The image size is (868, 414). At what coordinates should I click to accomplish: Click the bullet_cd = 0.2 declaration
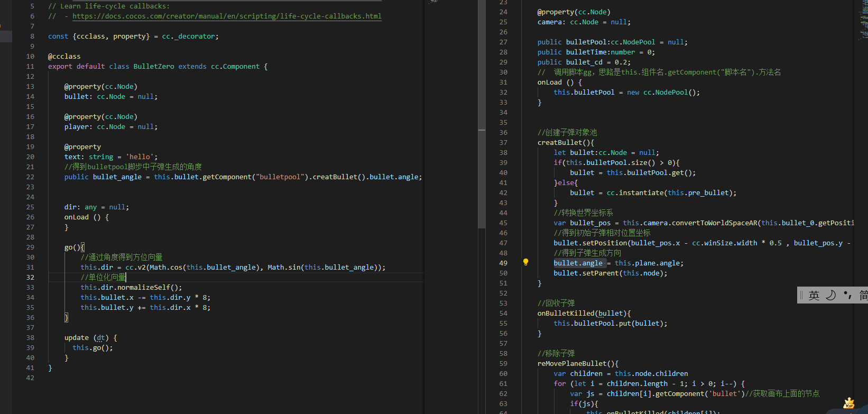598,62
